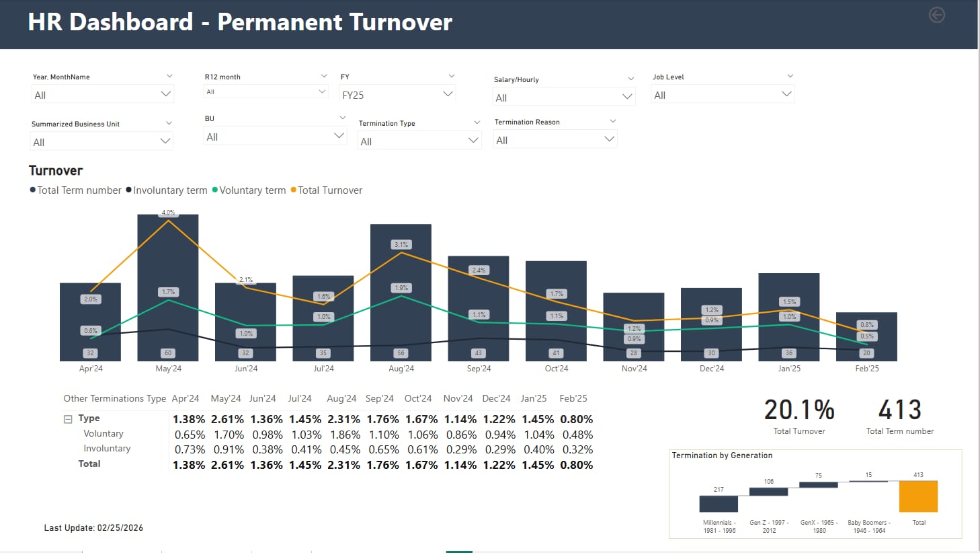Toggle the "Voluntary term" legend item
Image resolution: width=980 pixels, height=553 pixels.
tap(249, 190)
